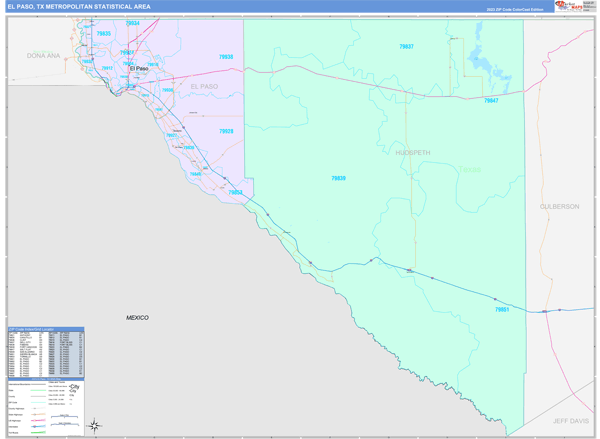
Task: Click the Interstate highway symbol in legend
Action: 35,426
